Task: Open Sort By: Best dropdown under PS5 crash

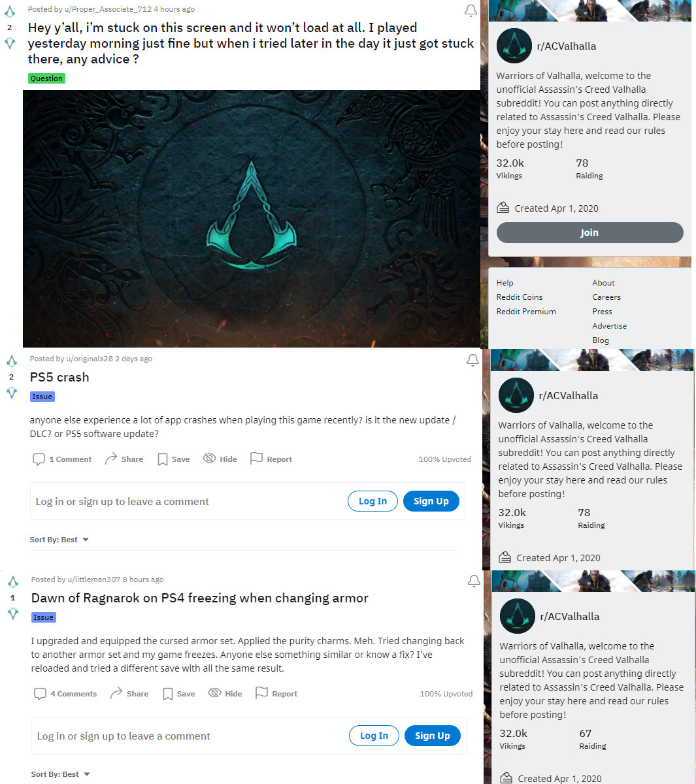Action: 59,540
